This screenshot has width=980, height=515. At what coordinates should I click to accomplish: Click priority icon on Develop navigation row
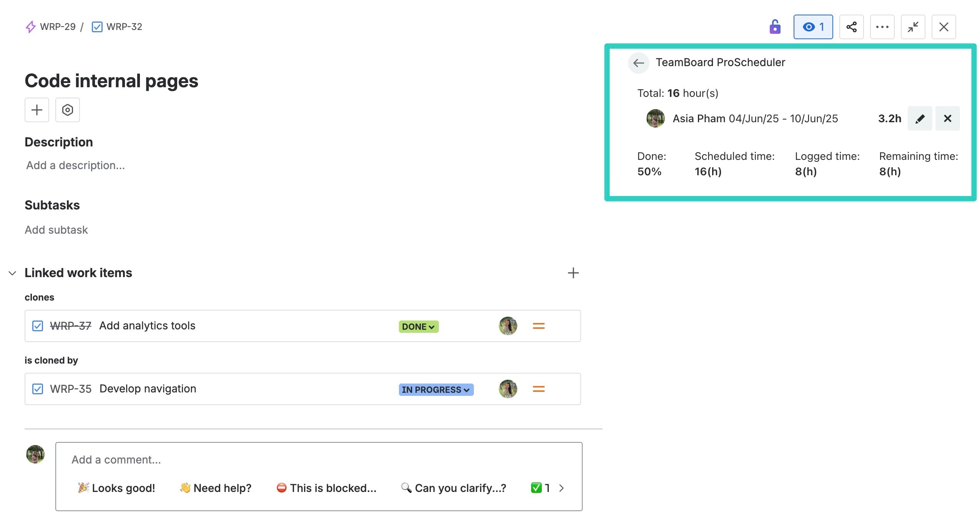tap(539, 389)
